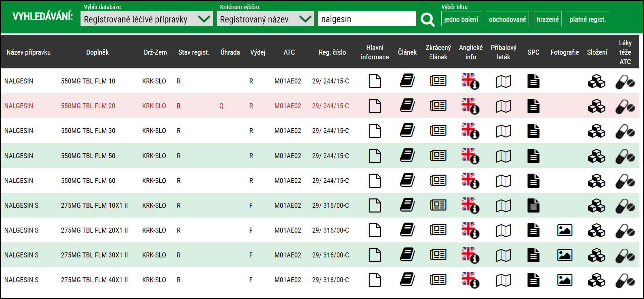
Task: Open shortened article for NALGESIN 550MG TBL FLM 20
Action: point(438,106)
